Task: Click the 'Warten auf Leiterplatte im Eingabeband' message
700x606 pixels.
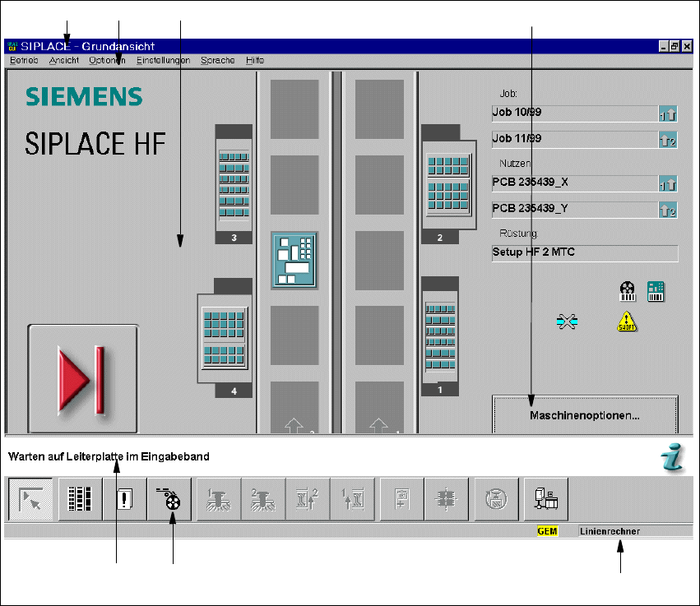Action: (109, 456)
